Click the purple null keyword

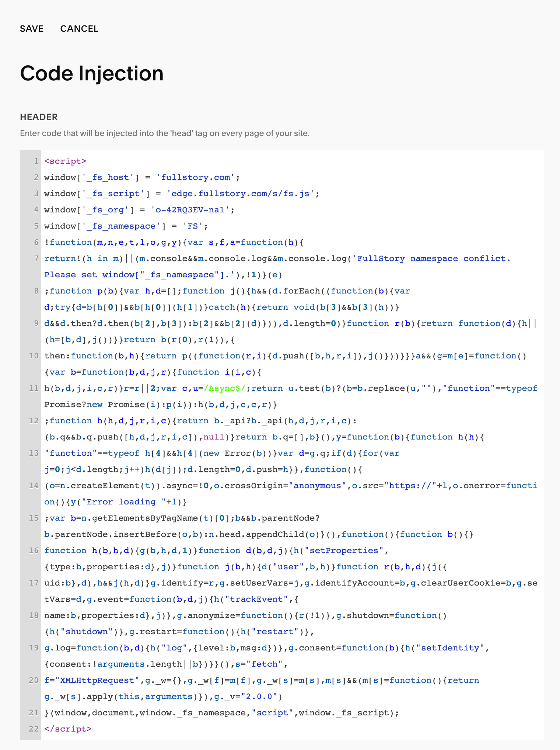[214, 437]
